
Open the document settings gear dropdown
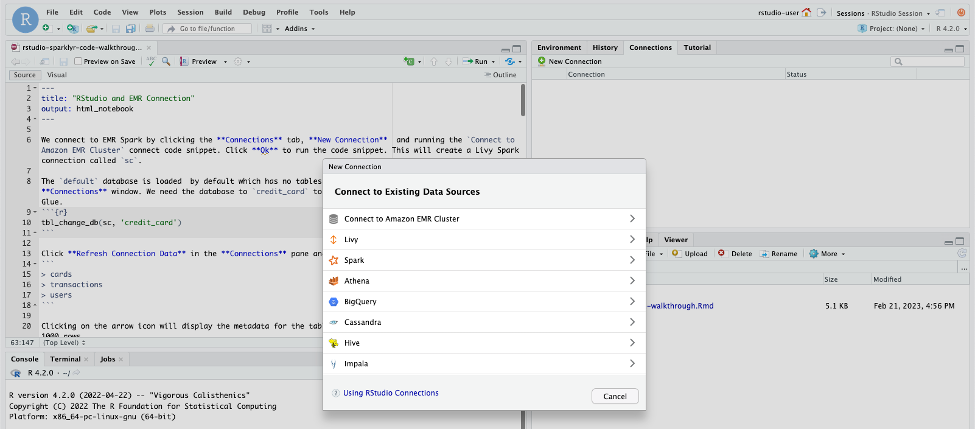pyautogui.click(x=242, y=62)
